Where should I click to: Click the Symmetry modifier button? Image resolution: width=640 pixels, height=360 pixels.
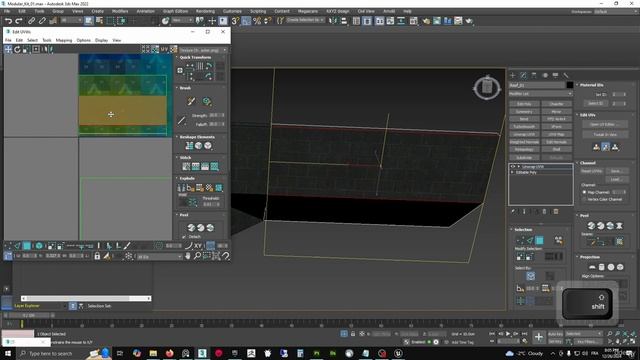click(x=524, y=111)
